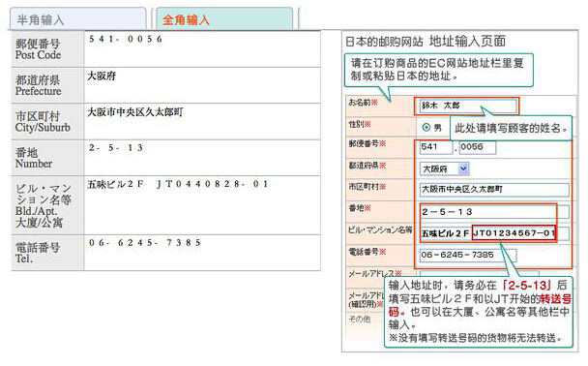Viewport: 588px width, 366px height.
Task: Click the 市区町村 City/Suburb label cell
Action: [47, 122]
